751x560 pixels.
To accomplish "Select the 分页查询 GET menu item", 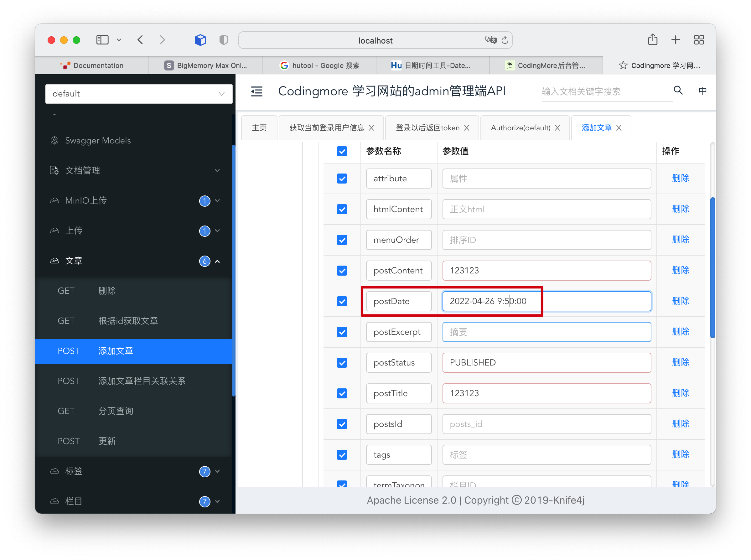I will (x=115, y=411).
